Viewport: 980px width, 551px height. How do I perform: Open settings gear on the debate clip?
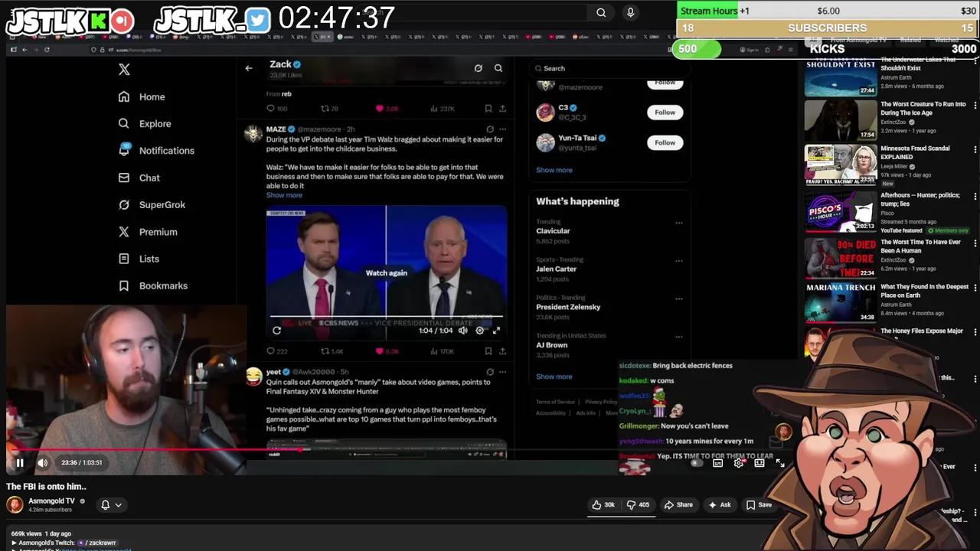pyautogui.click(x=480, y=331)
